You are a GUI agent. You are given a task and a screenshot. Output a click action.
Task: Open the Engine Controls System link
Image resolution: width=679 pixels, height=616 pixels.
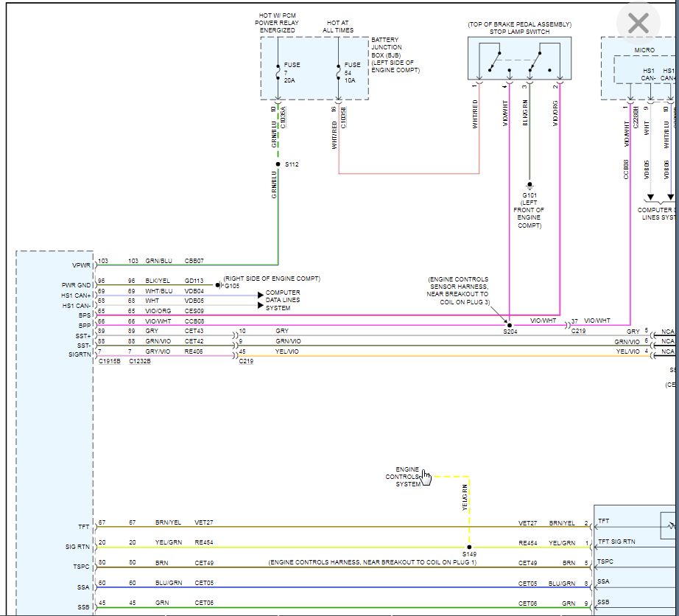coord(407,477)
